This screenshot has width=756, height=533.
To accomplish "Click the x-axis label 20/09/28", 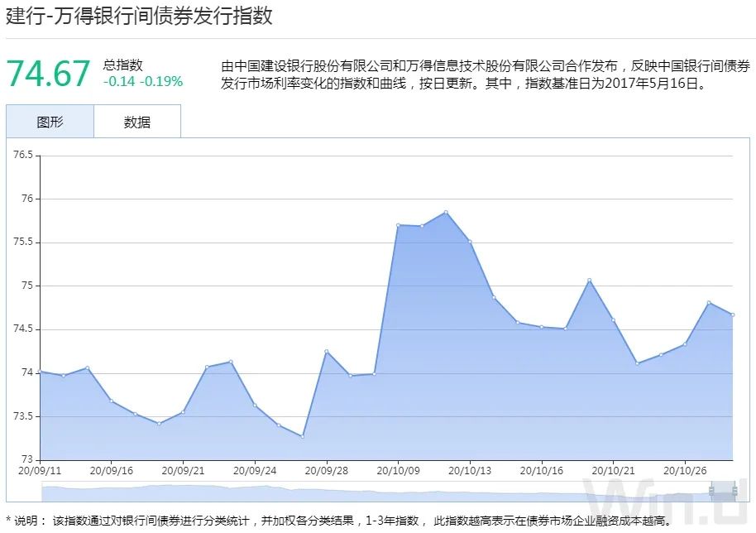I will tap(327, 470).
